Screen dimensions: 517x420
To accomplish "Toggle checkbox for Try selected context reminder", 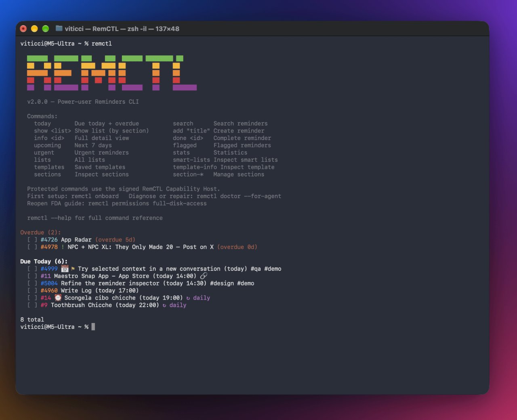I will click(x=32, y=269).
